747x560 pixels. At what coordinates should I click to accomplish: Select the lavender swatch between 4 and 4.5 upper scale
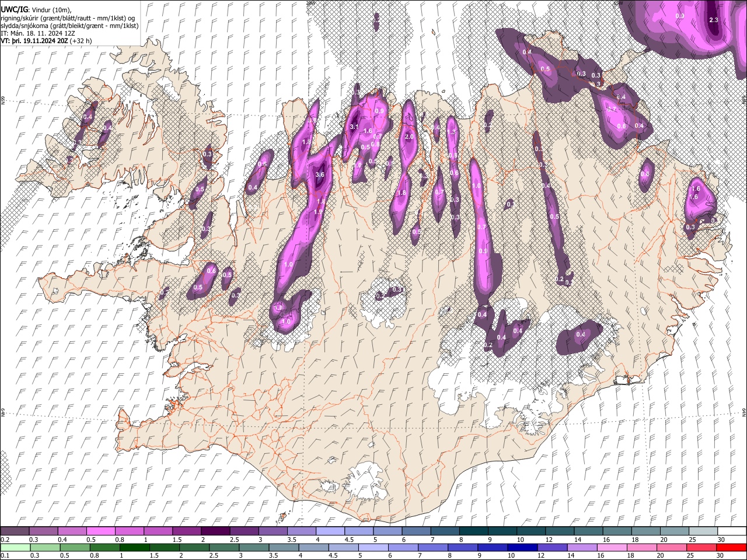330,531
